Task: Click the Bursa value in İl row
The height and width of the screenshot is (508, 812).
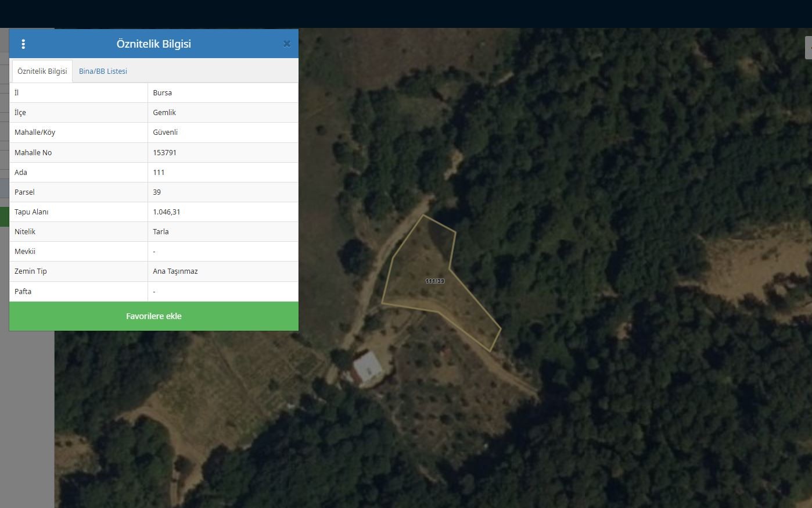Action: (x=163, y=93)
